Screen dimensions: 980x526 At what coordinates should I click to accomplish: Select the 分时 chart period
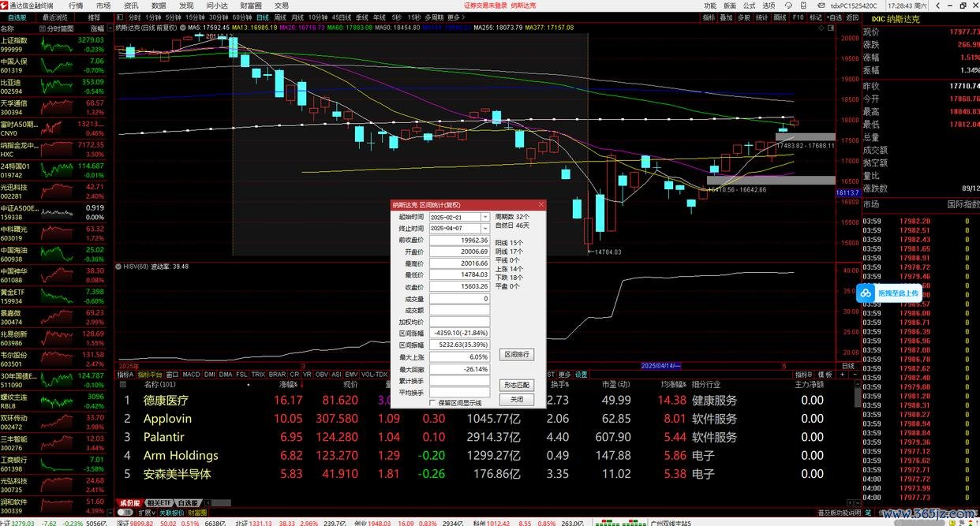pyautogui.click(x=135, y=17)
